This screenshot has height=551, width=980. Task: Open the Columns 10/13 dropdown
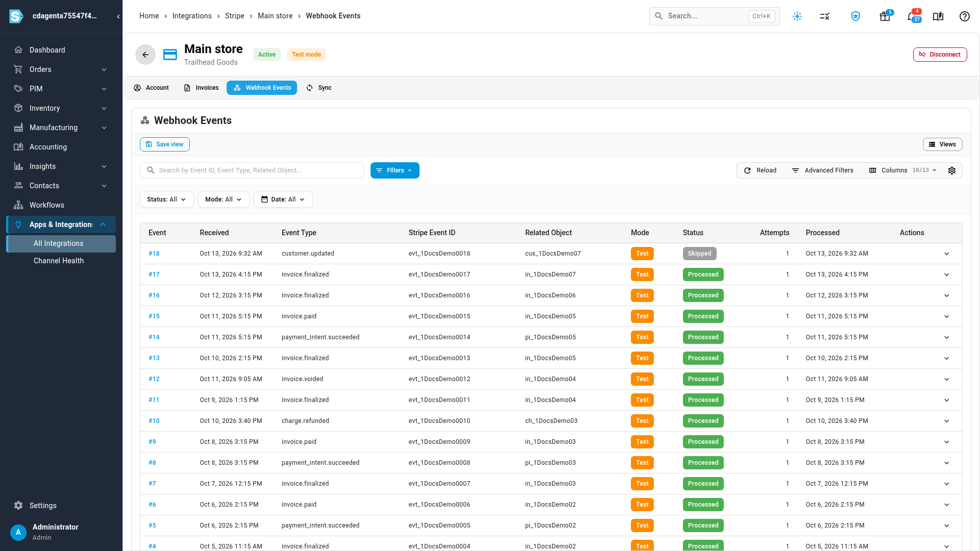tap(903, 170)
